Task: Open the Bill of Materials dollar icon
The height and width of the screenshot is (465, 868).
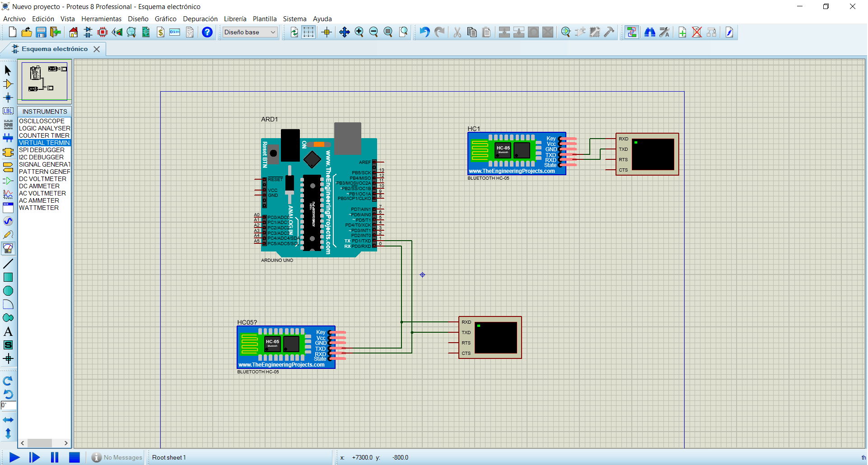Action: (160, 32)
